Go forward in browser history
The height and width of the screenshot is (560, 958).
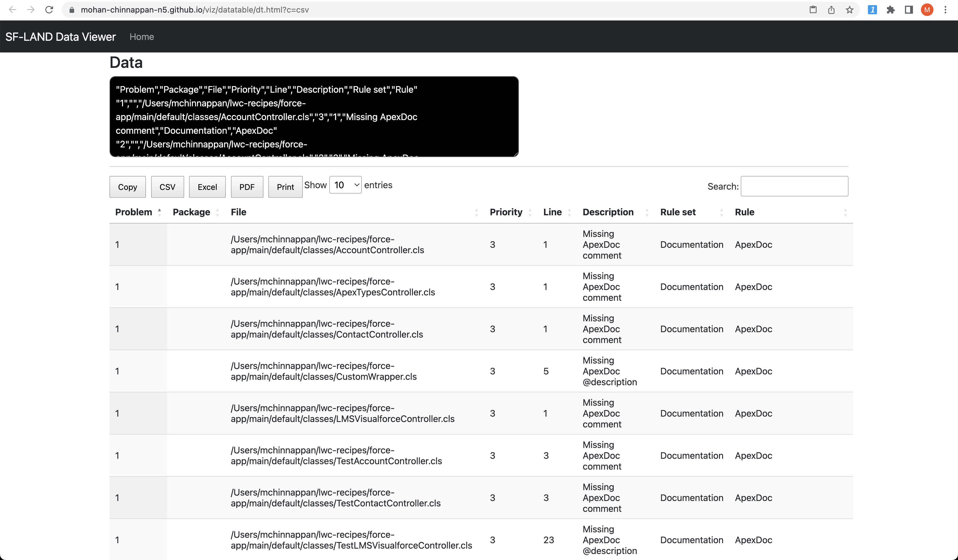[x=31, y=10]
